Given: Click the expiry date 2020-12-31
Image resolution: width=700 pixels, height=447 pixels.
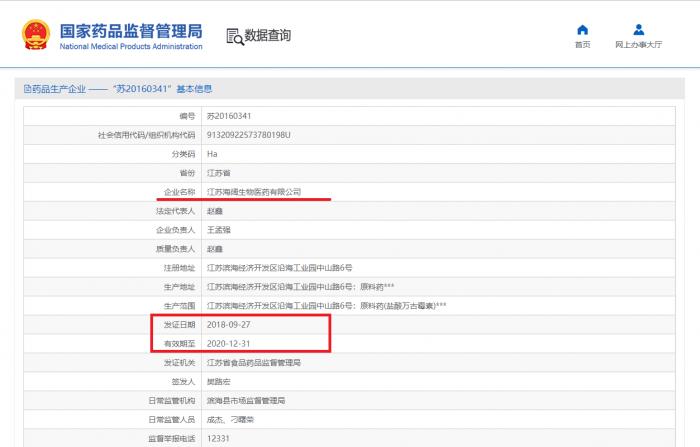Looking at the screenshot, I should pyautogui.click(x=228, y=344).
